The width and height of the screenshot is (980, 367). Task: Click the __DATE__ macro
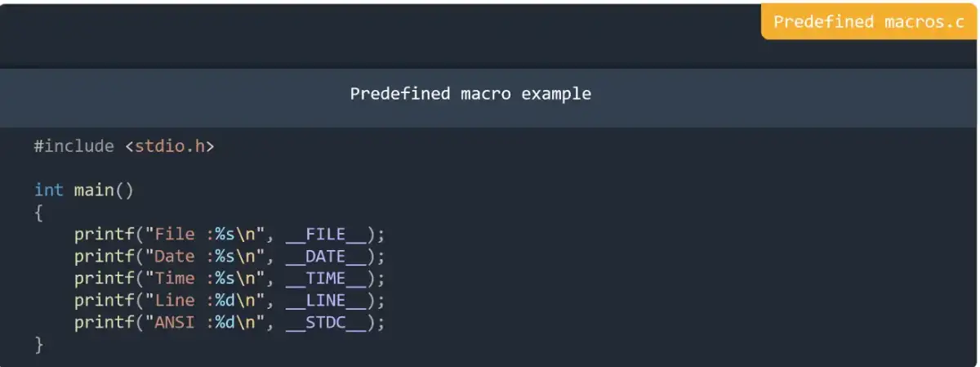click(x=326, y=257)
